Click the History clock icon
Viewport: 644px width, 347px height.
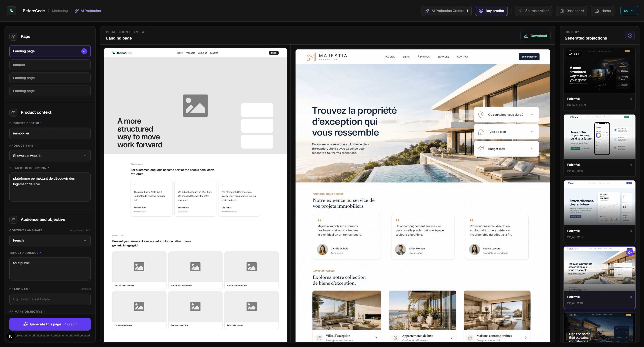click(x=630, y=36)
